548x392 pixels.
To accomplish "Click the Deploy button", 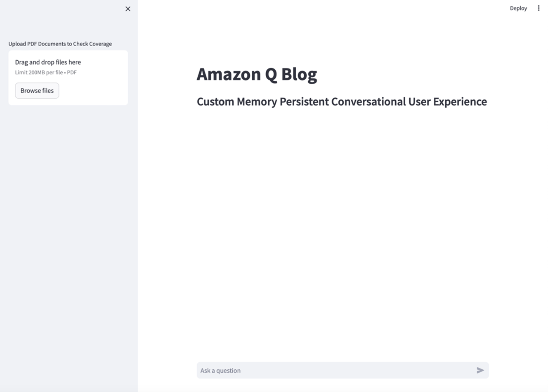I will pos(518,8).
